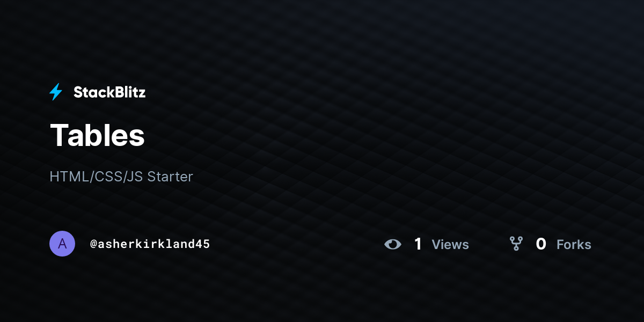Screen dimensions: 644x322
Task: Open the Tables project title
Action: (x=97, y=135)
